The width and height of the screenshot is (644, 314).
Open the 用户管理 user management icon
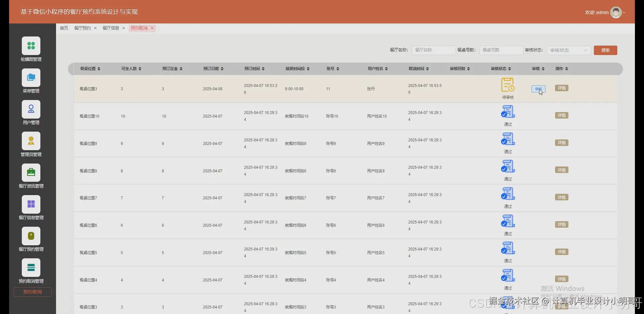tap(31, 109)
